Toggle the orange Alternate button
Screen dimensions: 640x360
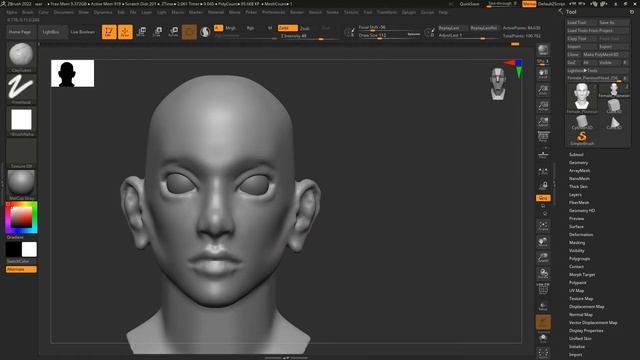(21, 269)
